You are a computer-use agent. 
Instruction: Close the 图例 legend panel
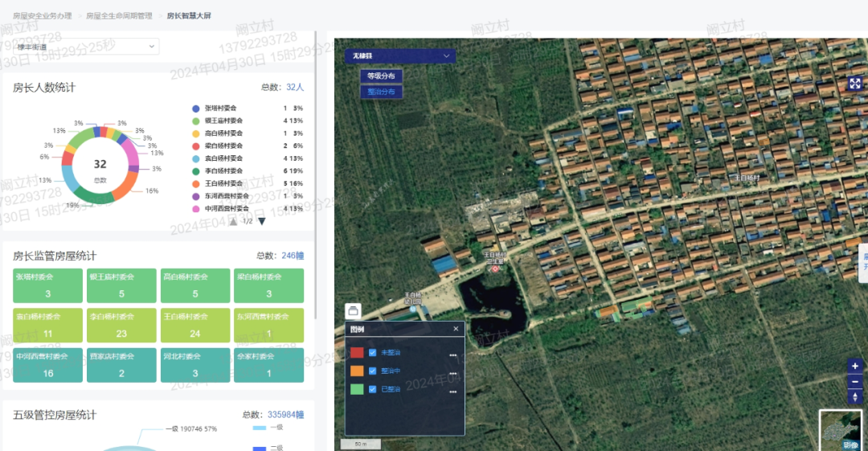pyautogui.click(x=456, y=329)
